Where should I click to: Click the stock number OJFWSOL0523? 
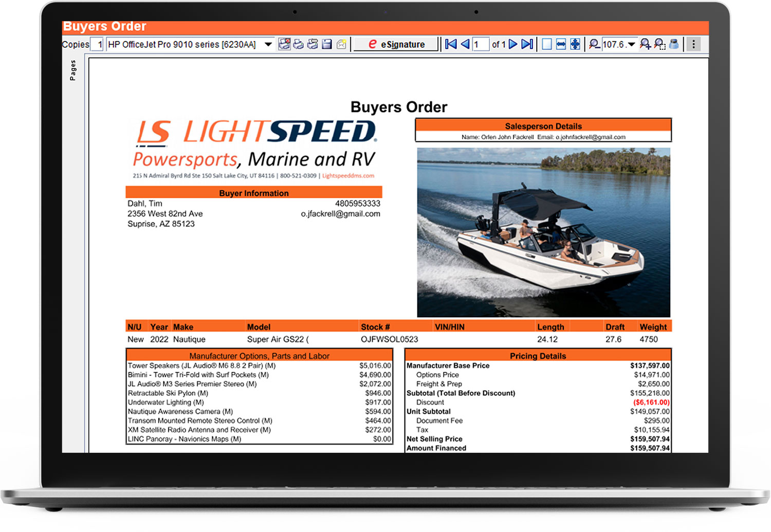coord(390,339)
